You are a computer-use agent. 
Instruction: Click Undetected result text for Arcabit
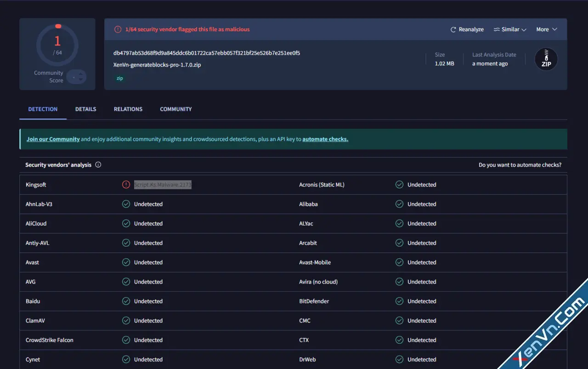[422, 243]
